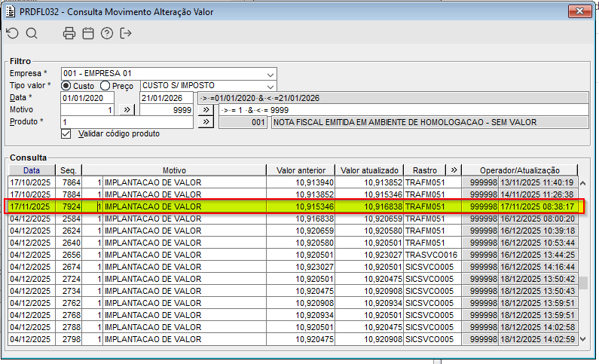599x364 pixels.
Task: Open the calendar toolbar icon
Action: (x=88, y=34)
